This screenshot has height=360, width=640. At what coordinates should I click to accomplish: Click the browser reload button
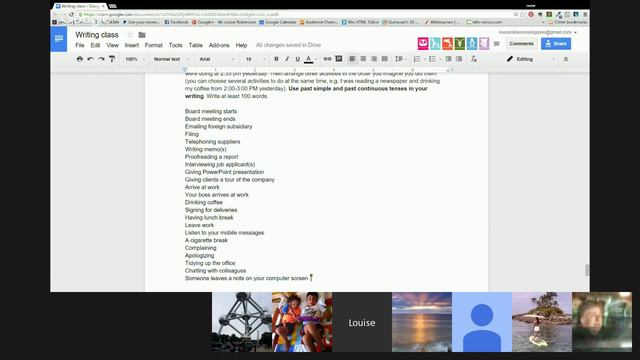click(71, 15)
